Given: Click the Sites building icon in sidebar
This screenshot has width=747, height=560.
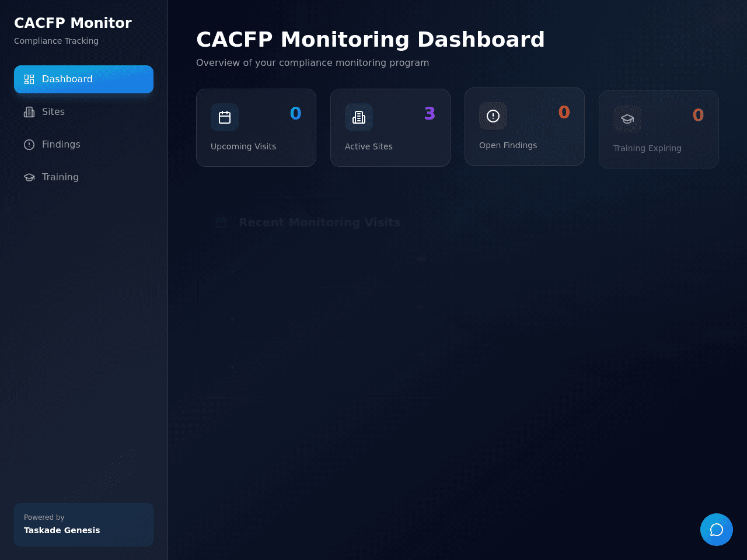Looking at the screenshot, I should [29, 112].
